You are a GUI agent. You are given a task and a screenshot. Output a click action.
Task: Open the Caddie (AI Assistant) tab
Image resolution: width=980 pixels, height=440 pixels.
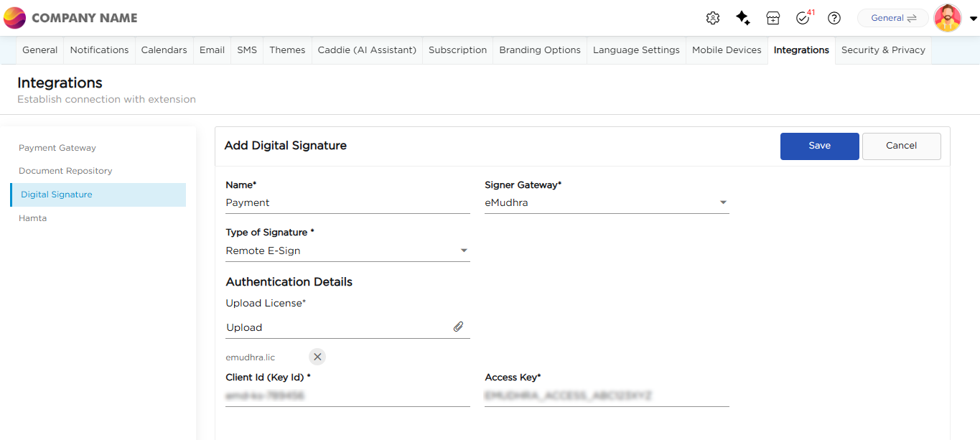(366, 50)
